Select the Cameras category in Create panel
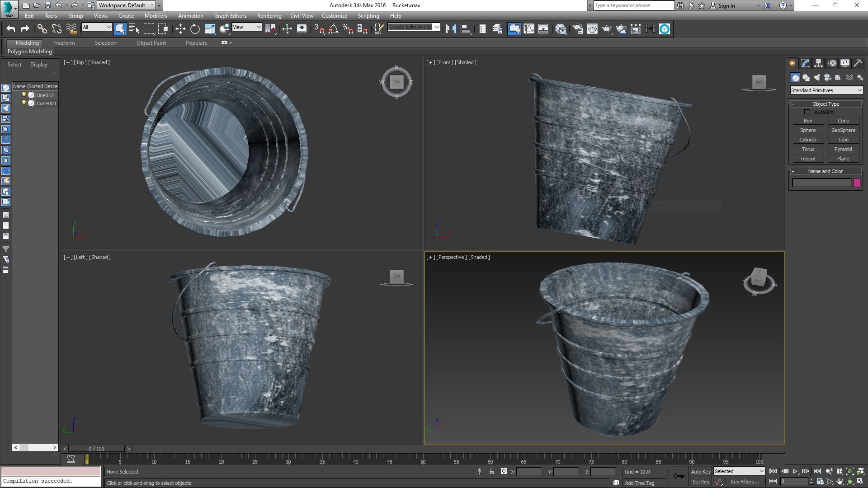The image size is (868, 488). coord(828,78)
